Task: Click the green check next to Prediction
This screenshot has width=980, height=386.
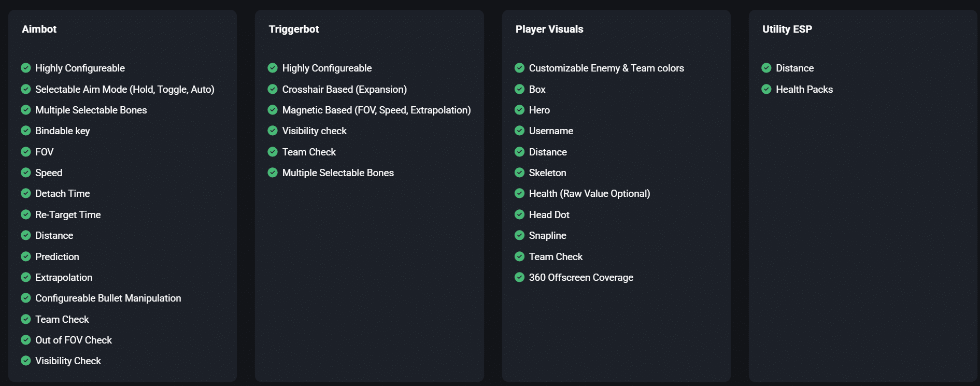Action: point(26,256)
